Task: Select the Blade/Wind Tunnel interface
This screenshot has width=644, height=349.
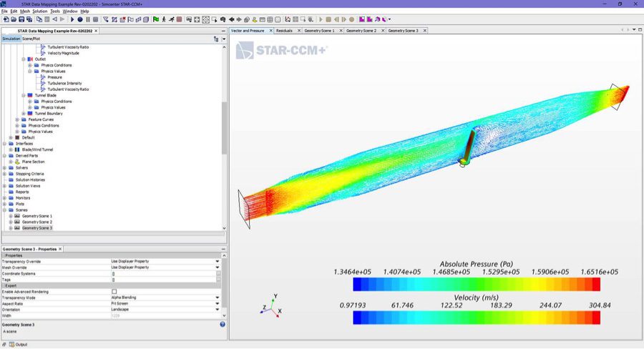Action: click(x=37, y=150)
